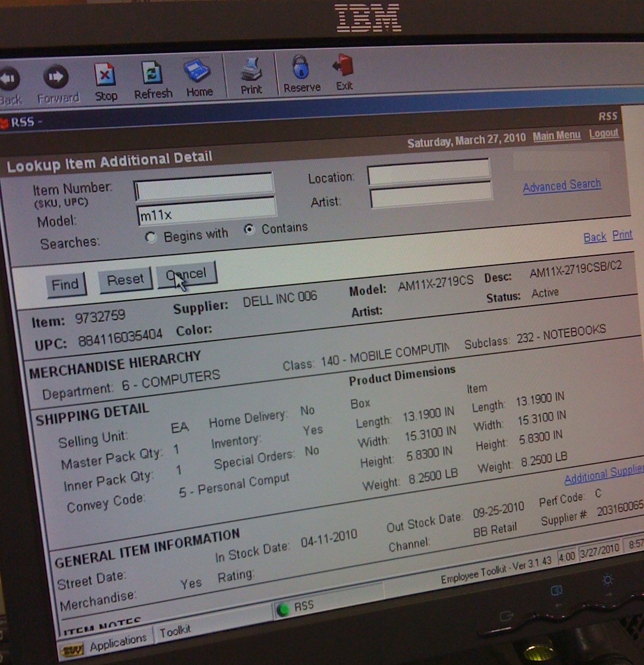This screenshot has width=644, height=665.
Task: Click Out Stock Date 09-25-2010
Action: 498,511
